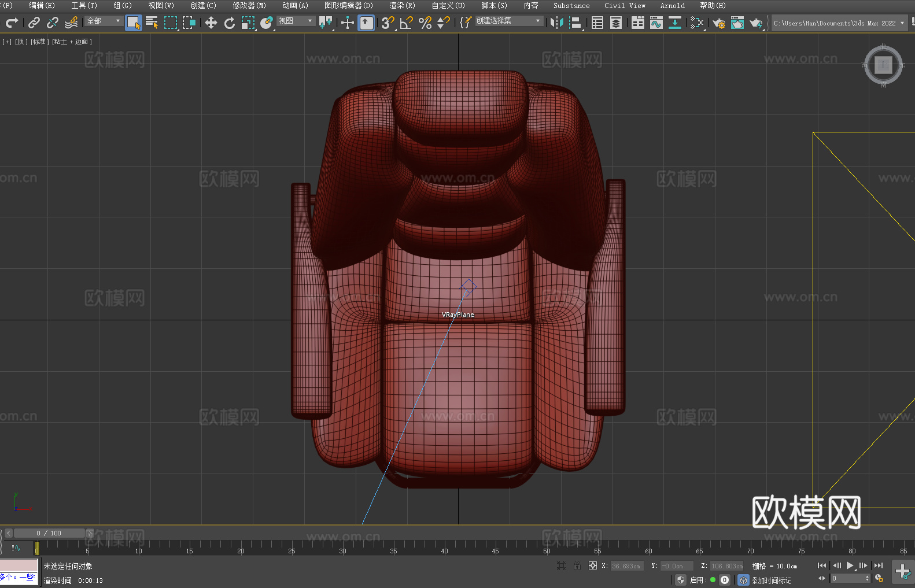Click the Z coordinate input field
The image size is (915, 588).
click(726, 566)
